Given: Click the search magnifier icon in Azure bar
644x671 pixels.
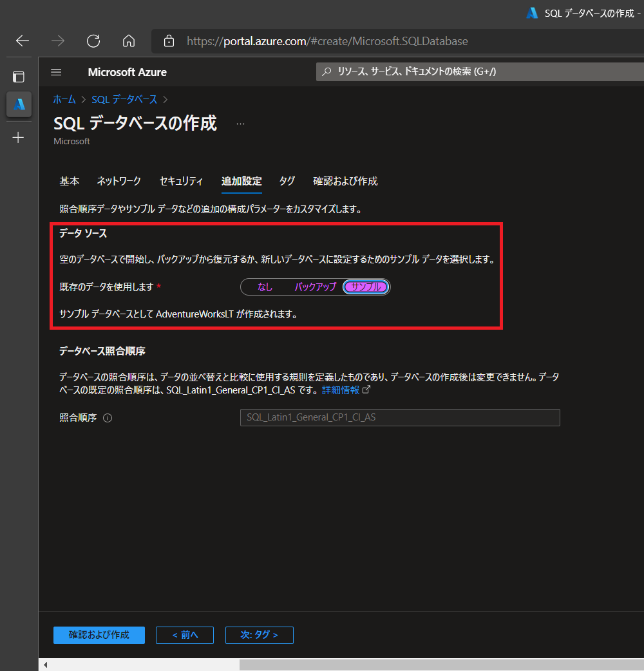Looking at the screenshot, I should [327, 71].
